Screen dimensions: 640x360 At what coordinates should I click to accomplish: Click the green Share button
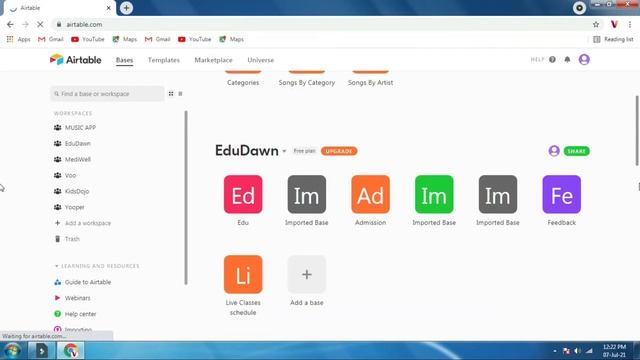pos(576,151)
